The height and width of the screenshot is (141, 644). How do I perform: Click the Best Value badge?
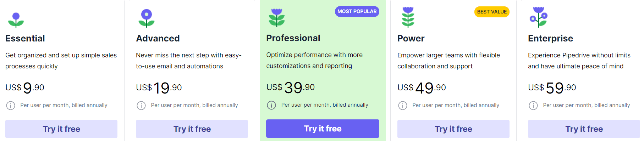coord(492,12)
